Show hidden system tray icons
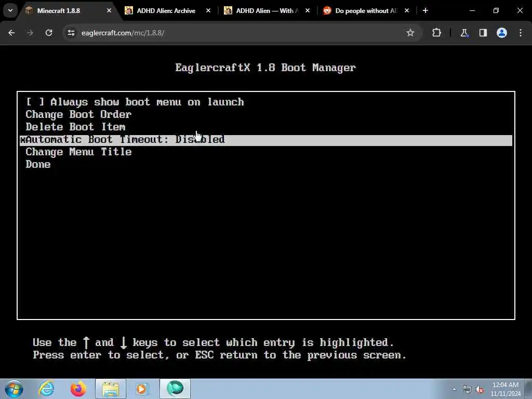Image resolution: width=532 pixels, height=399 pixels. point(454,389)
